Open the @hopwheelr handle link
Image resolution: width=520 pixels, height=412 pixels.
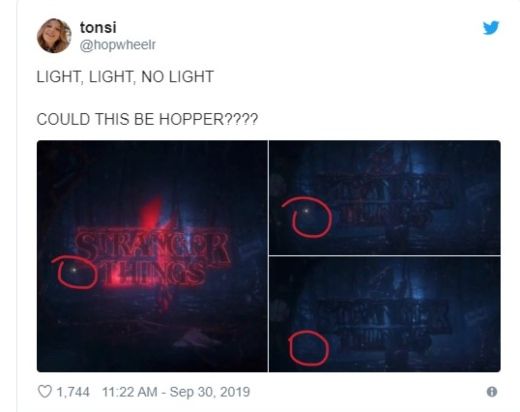click(x=117, y=45)
